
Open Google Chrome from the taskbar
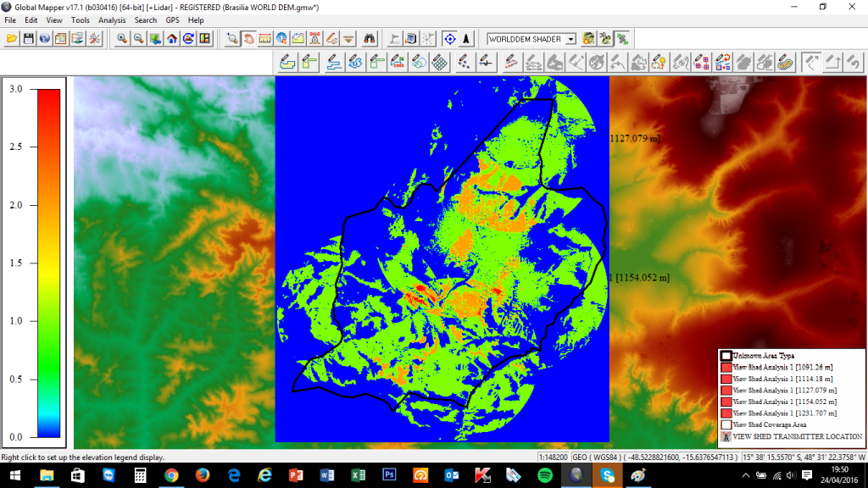tap(171, 476)
